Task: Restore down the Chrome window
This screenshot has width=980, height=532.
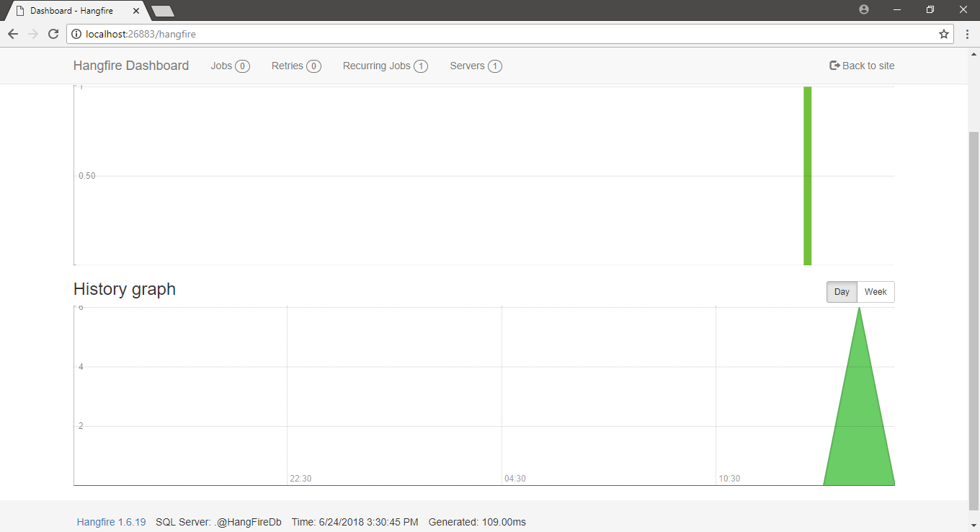Action: (x=930, y=9)
